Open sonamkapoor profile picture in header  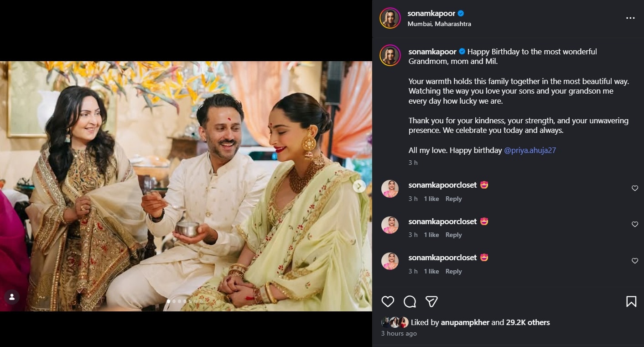tap(390, 18)
